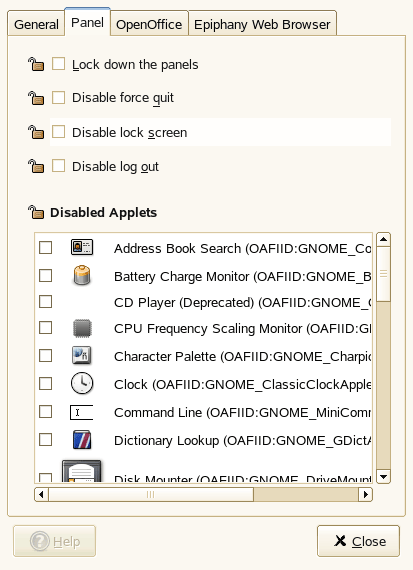
Task: Tick the Character Palette checkbox
Action: tap(45, 356)
